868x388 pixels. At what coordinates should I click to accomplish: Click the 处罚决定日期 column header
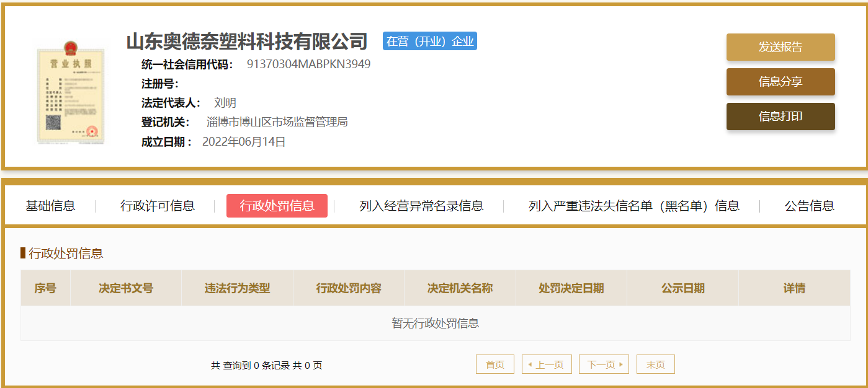point(571,288)
